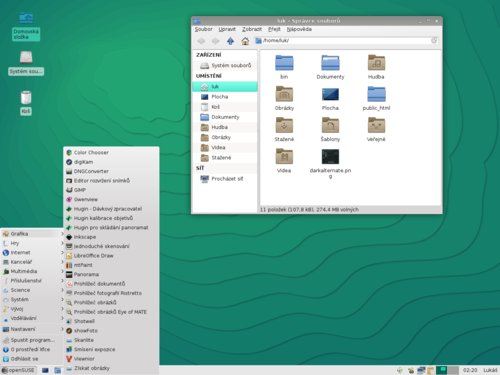Open the Šablony folder
Screen dimensions: 500x375
[x=330, y=125]
